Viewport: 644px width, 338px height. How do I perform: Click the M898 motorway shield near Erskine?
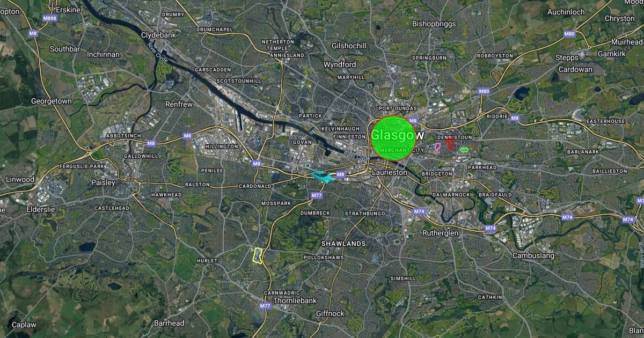pos(49,18)
